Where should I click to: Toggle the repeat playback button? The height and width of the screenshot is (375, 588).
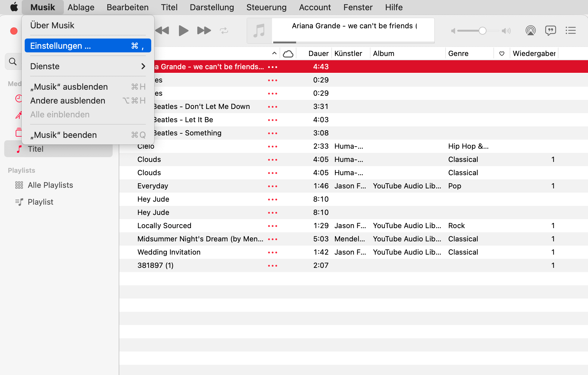pyautogui.click(x=224, y=30)
